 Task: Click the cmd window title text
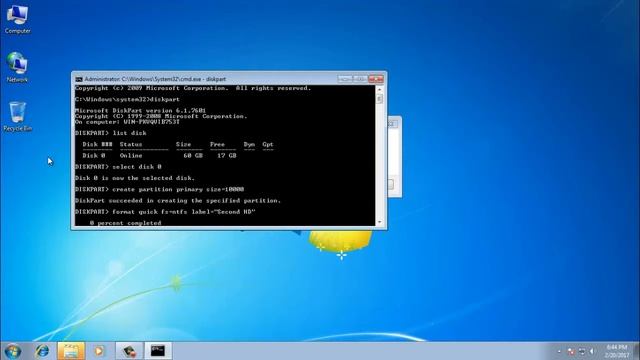pos(155,79)
